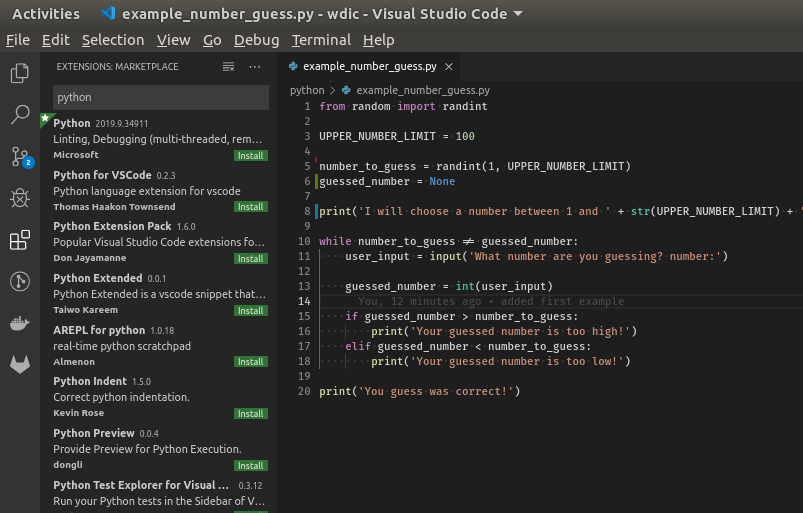Open the Help menu

tap(378, 40)
